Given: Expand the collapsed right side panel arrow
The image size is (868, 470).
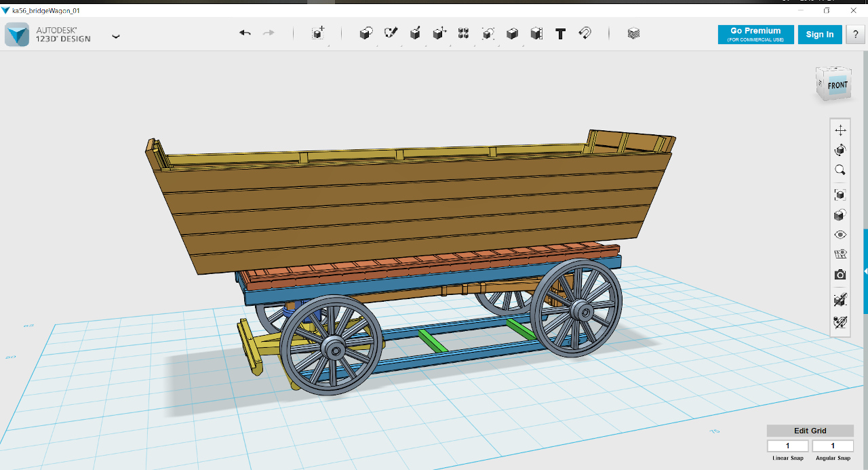Looking at the screenshot, I should pos(865,271).
